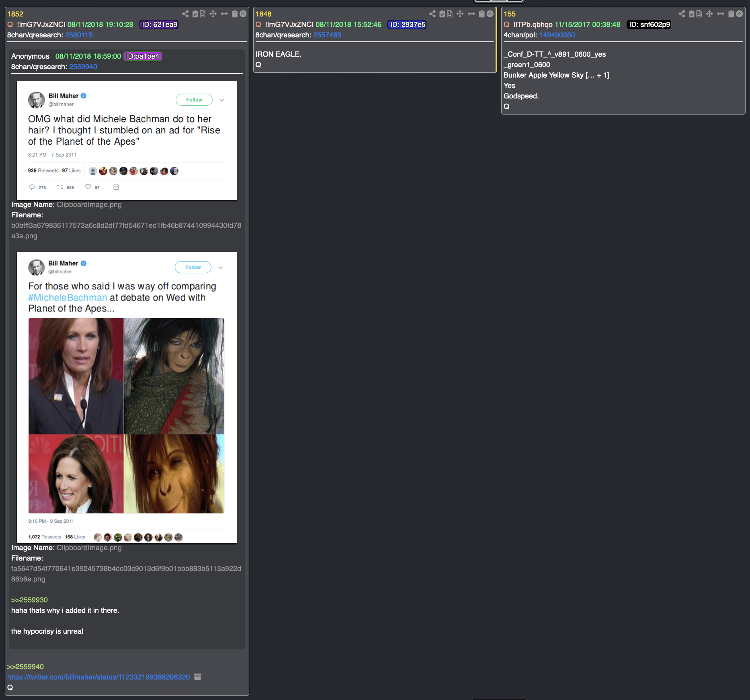Open the 8chan/qresearch post link 2557485
This screenshot has height=700, width=750.
click(x=327, y=35)
